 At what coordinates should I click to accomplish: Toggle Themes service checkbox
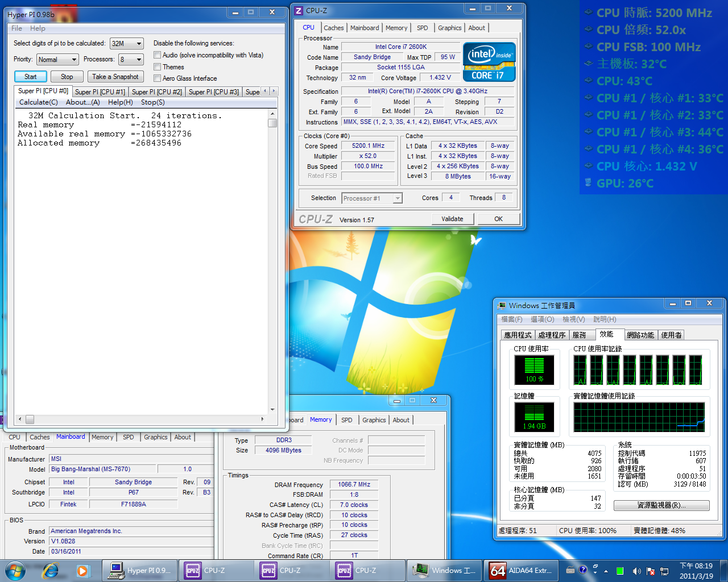(157, 67)
